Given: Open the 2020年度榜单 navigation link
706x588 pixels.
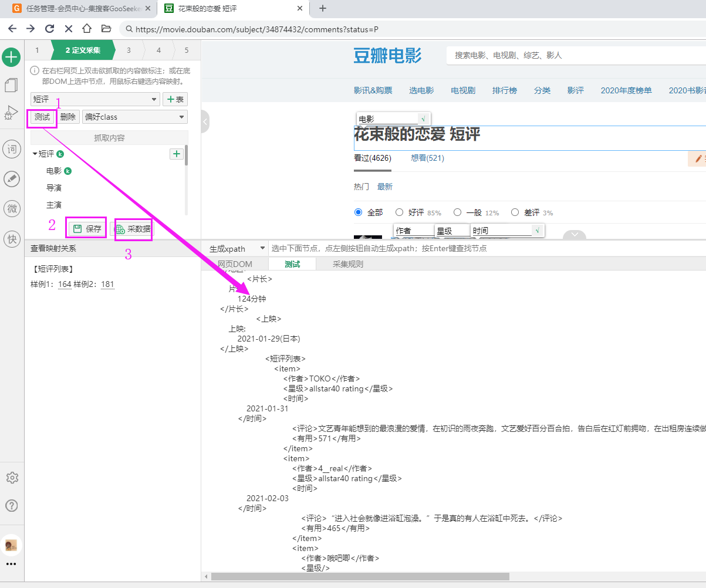Looking at the screenshot, I should [626, 90].
